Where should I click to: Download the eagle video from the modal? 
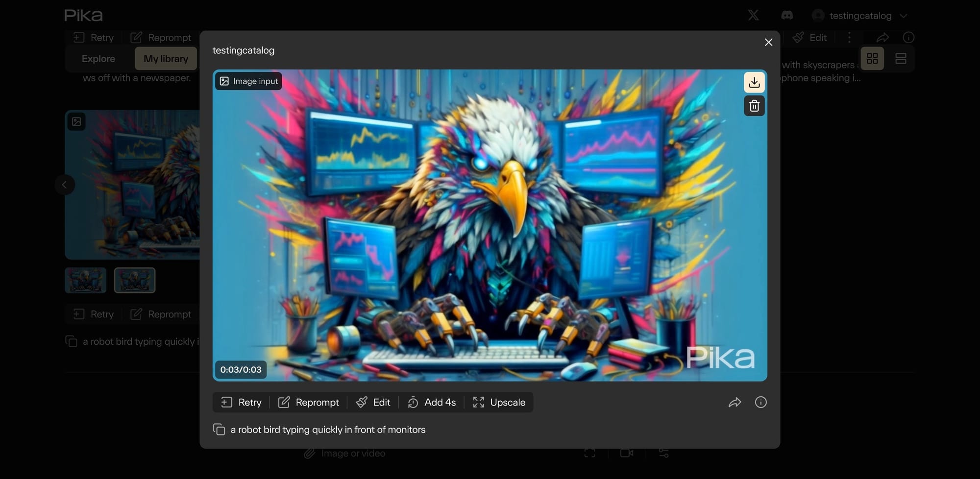pyautogui.click(x=754, y=82)
